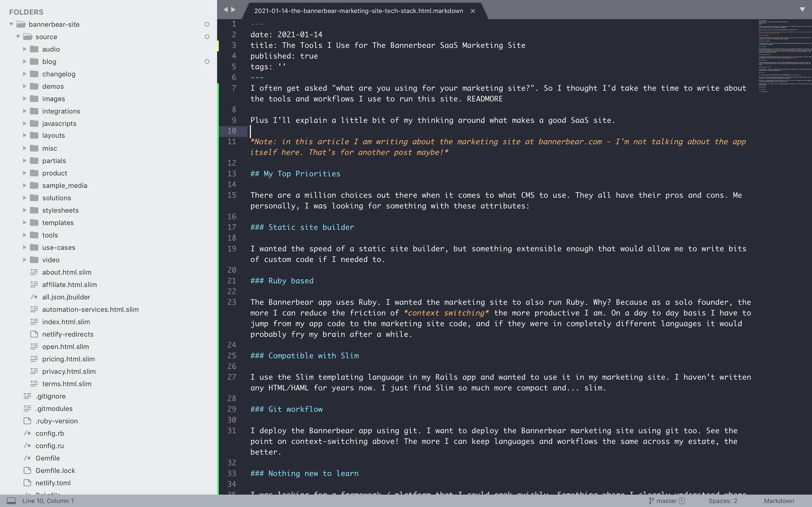Image resolution: width=812 pixels, height=507 pixels.
Task: Click the sidebar toggle icon in status bar
Action: click(11, 501)
